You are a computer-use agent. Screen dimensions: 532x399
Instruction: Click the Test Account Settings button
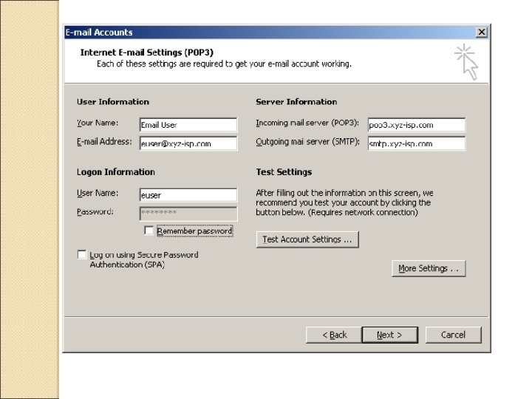point(307,239)
